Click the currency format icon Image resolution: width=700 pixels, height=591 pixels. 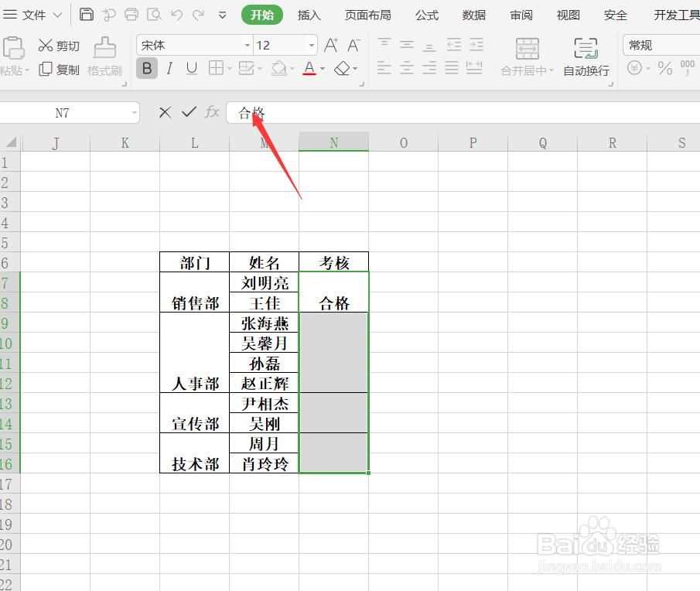[x=634, y=68]
